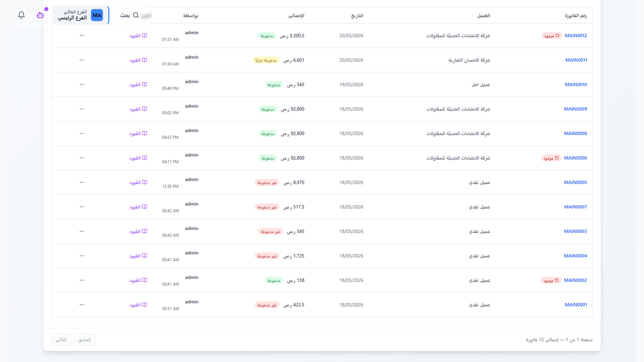Open invoice MAIN0010 link
The width and height of the screenshot is (644, 362).
[x=575, y=84]
